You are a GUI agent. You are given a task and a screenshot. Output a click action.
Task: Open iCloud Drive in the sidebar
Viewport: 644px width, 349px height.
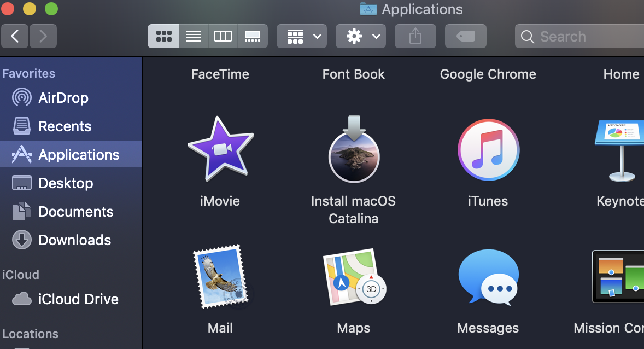(71, 299)
